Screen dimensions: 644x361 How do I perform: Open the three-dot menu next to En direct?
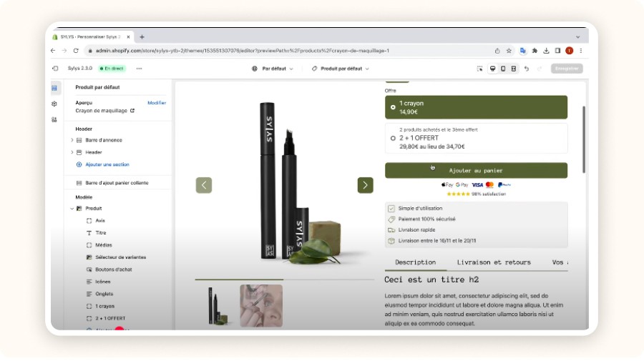click(140, 69)
